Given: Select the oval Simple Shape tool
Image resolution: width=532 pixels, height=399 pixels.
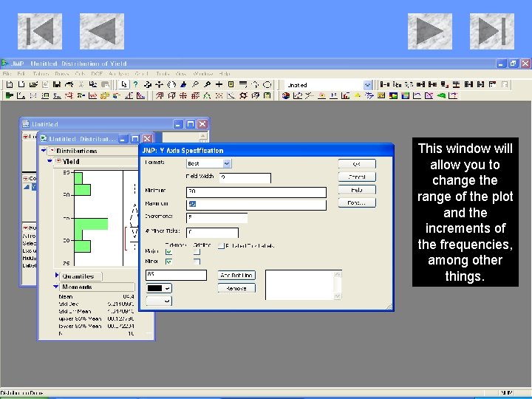Looking at the screenshot, I should 267,84.
